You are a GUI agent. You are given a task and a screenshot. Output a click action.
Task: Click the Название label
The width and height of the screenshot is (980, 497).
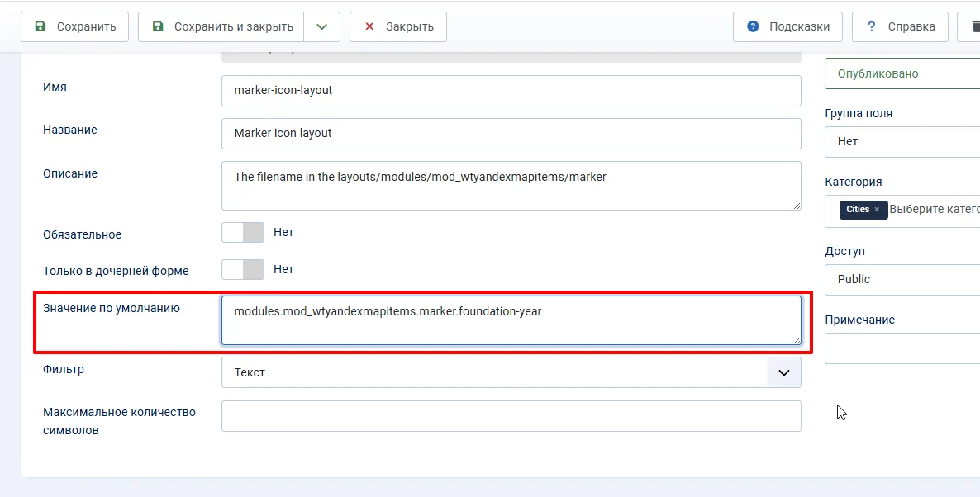70,130
